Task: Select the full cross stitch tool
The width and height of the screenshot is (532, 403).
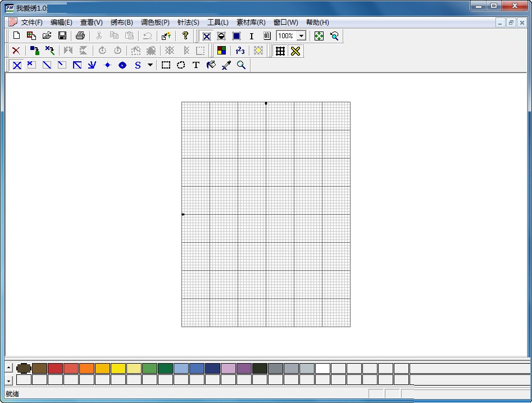Action: click(x=17, y=65)
